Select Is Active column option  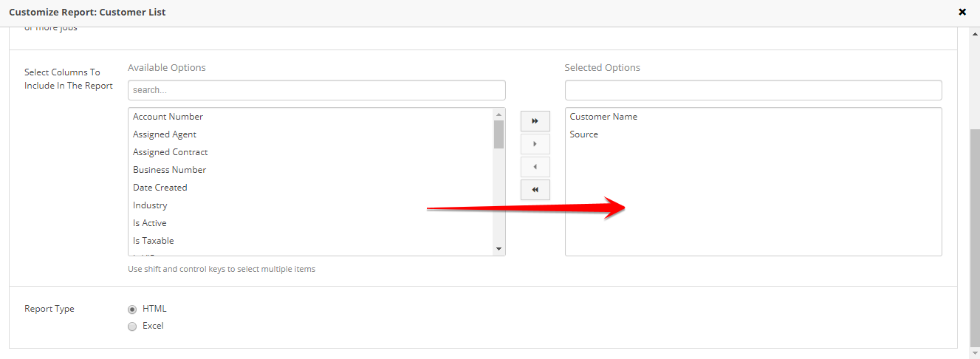[x=311, y=223]
